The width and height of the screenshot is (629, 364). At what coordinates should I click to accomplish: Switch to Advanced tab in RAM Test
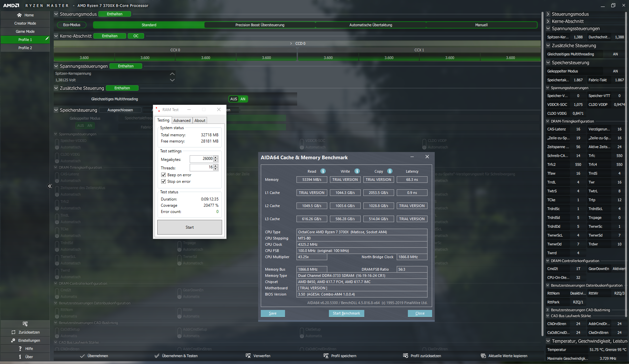[x=182, y=121]
